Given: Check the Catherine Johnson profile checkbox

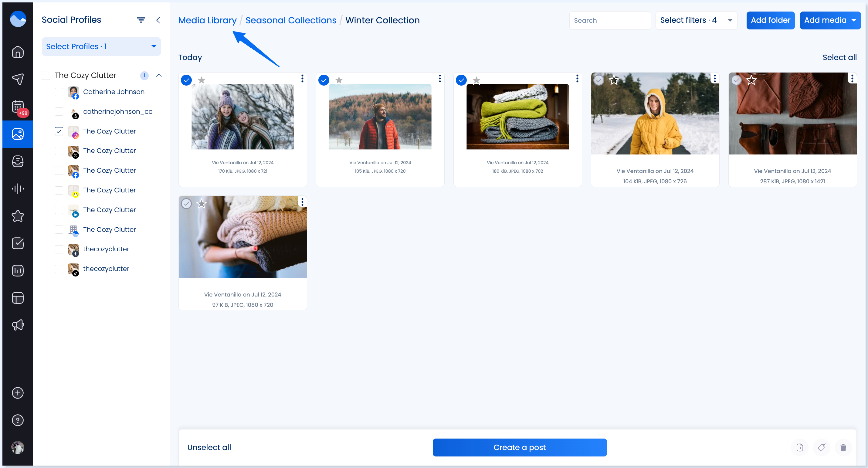Looking at the screenshot, I should (x=59, y=92).
